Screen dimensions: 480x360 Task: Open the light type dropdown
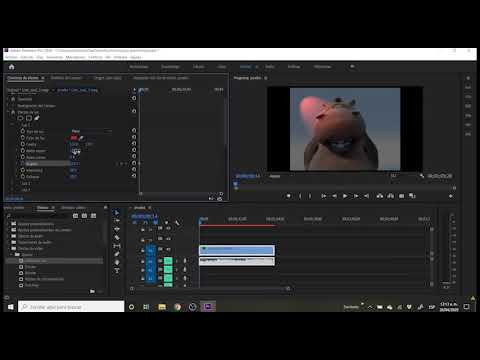coord(92,131)
